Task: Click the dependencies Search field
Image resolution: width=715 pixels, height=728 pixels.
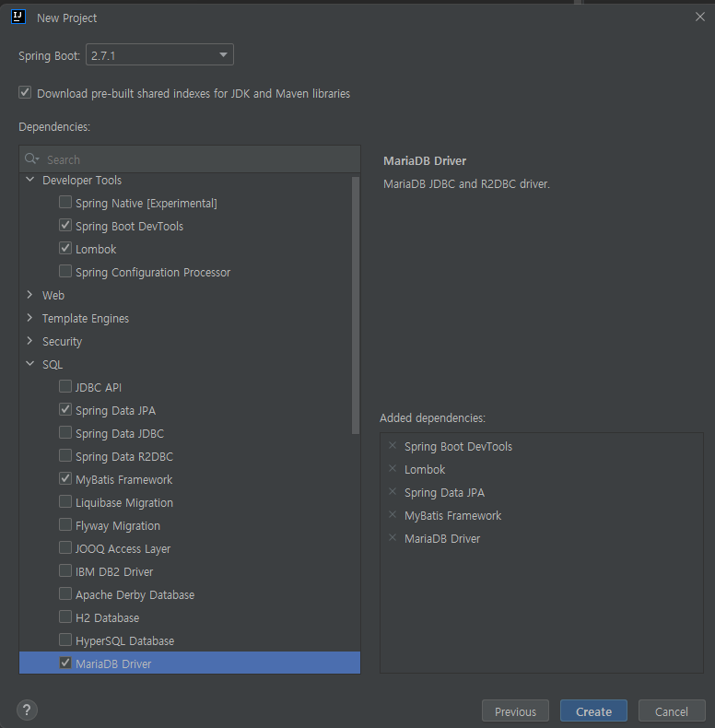Action: tap(190, 159)
